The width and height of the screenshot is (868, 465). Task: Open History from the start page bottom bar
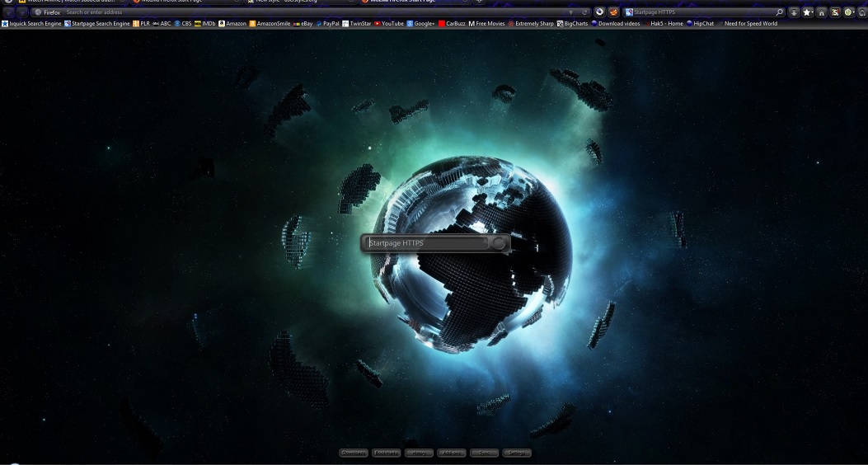tap(419, 453)
